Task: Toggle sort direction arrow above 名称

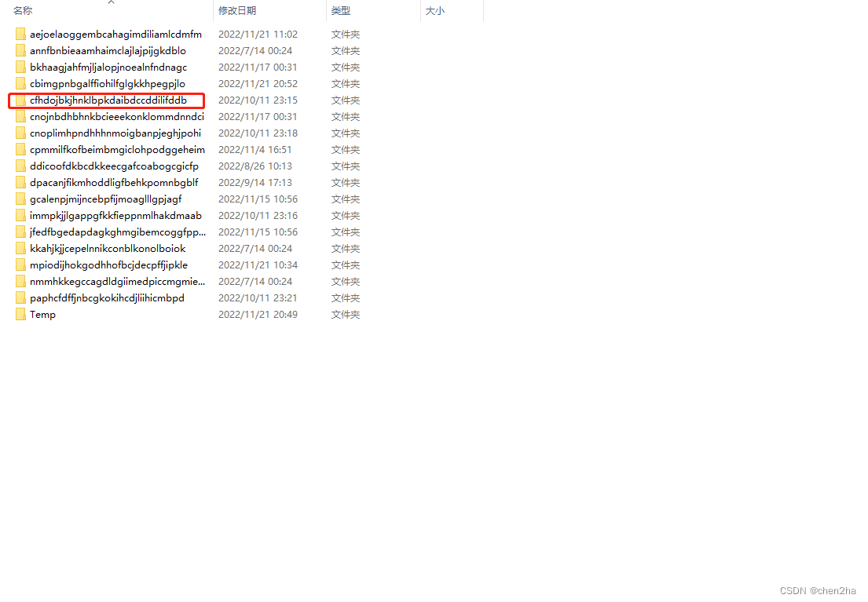Action: (x=112, y=2)
